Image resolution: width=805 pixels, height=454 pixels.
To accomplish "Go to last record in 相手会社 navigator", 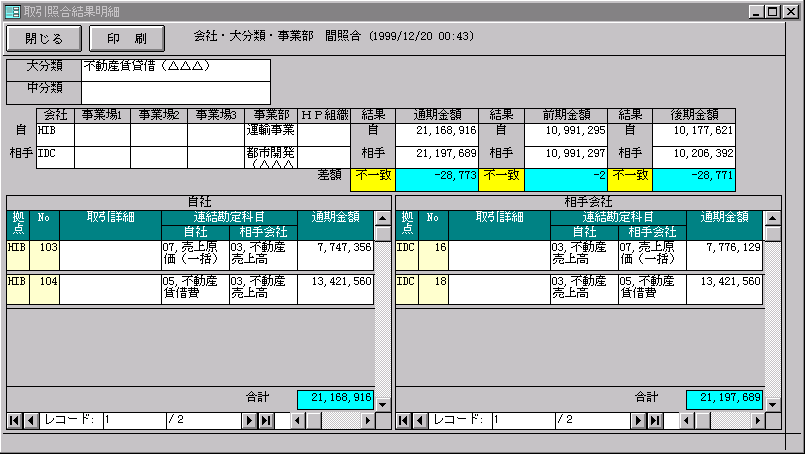I will tap(655, 421).
